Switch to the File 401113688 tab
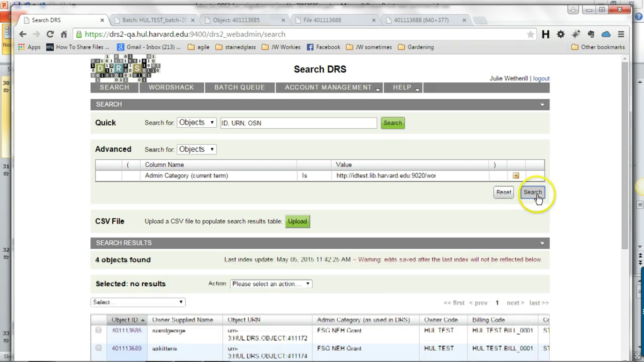Screen dimensions: 644x362 click(x=322, y=20)
